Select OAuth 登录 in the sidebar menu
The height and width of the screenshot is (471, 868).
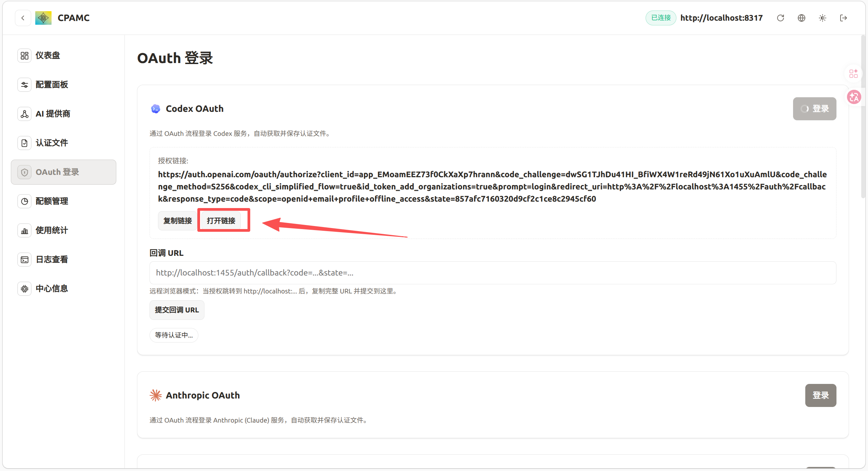click(x=57, y=172)
